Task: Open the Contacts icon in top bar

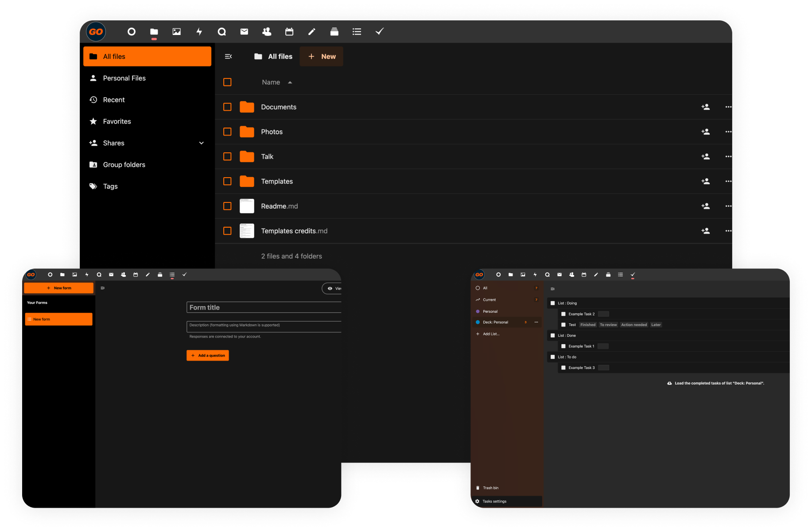Action: (x=267, y=31)
